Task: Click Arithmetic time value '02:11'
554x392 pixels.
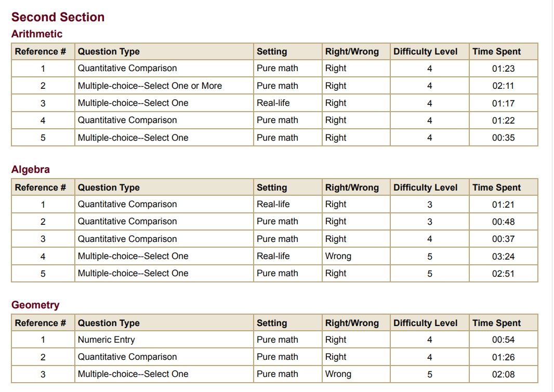Action: click(503, 86)
